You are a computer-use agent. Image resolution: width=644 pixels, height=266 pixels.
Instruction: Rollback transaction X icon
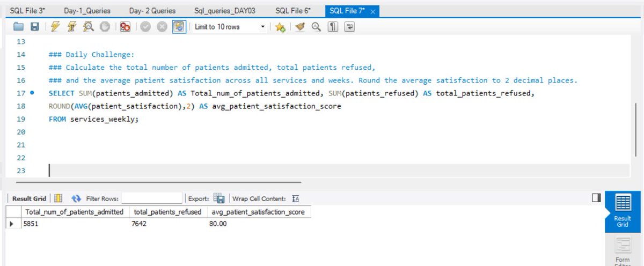[162, 27]
